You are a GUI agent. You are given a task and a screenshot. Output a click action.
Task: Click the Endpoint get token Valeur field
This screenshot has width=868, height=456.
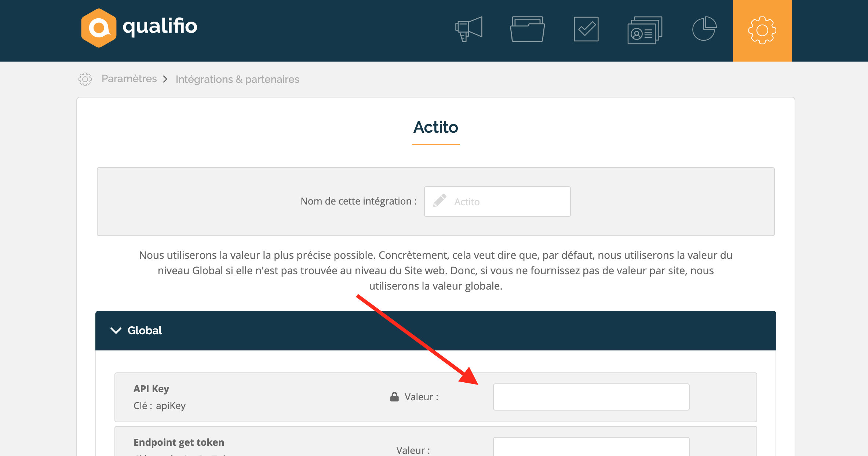(591, 446)
